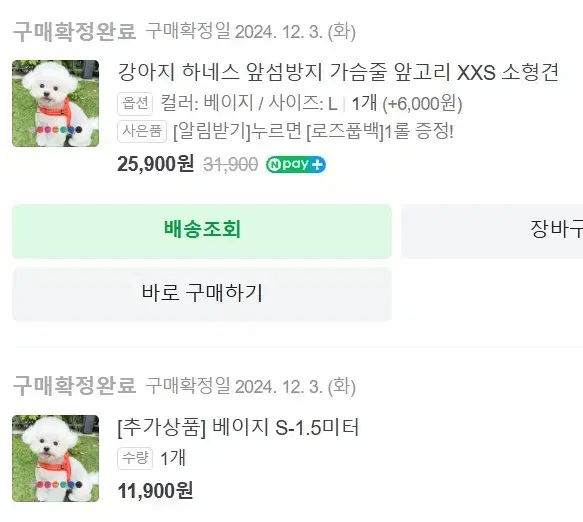This screenshot has width=583, height=522.
Task: Click first 구매확정완료 status heading
Action: (74, 32)
